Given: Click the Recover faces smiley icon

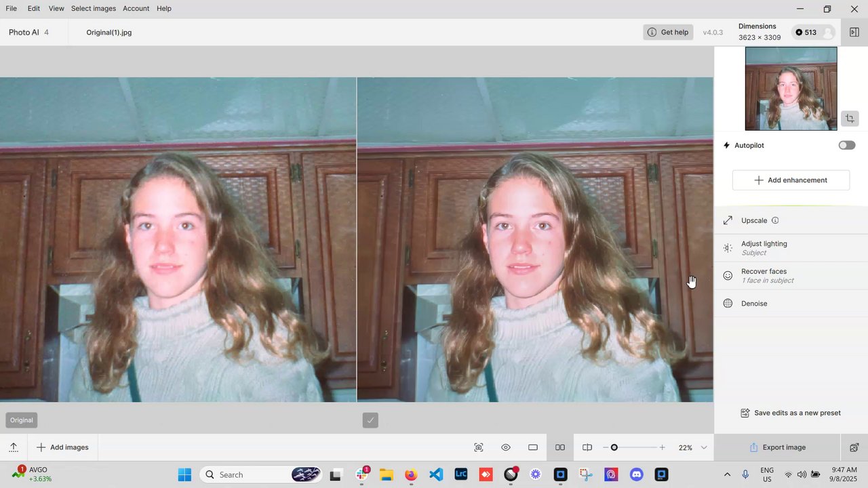Looking at the screenshot, I should 728,276.
